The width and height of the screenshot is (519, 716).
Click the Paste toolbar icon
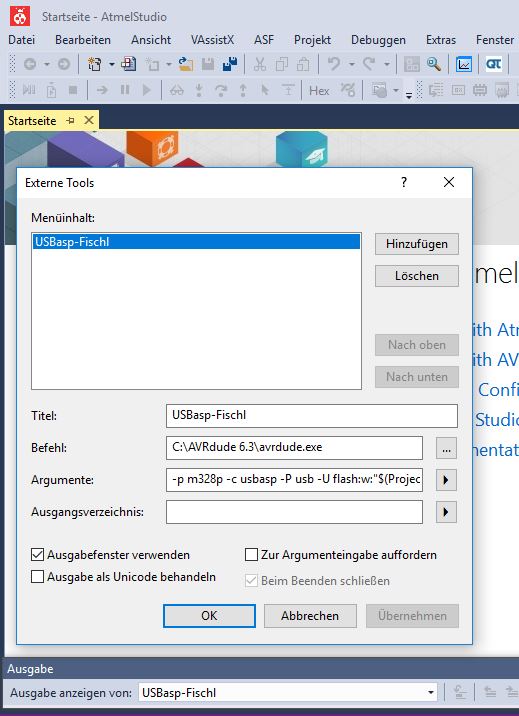tap(303, 64)
